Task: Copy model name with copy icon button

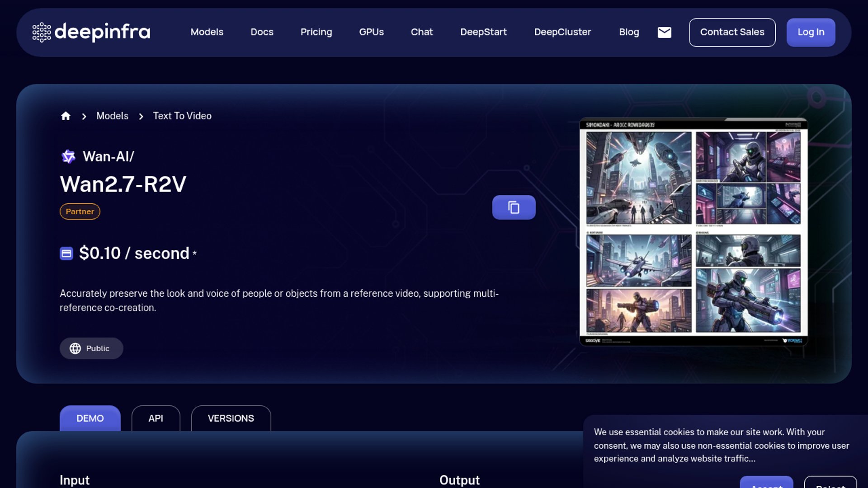Action: (514, 207)
